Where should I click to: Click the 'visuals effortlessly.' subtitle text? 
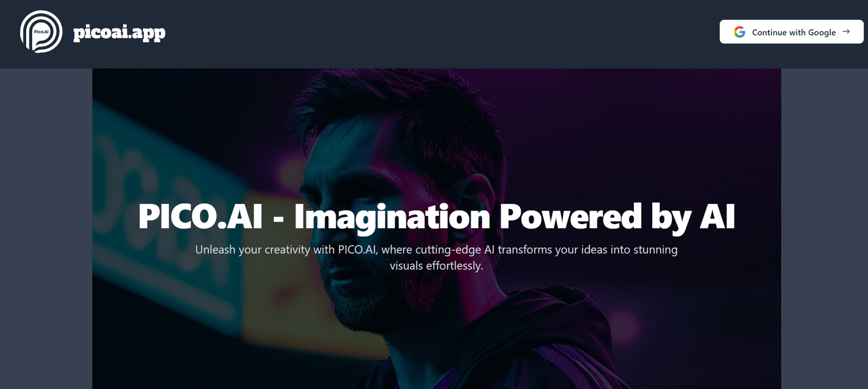[x=436, y=266]
